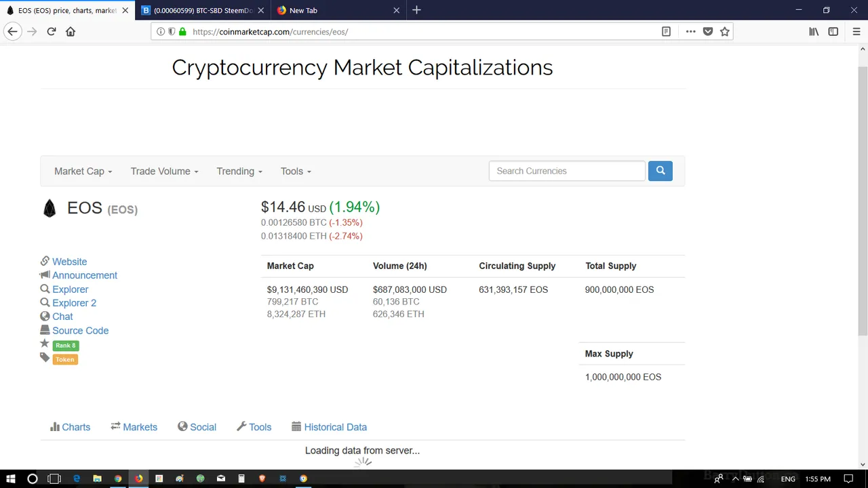This screenshot has height=488, width=868.
Task: Open the Chat link
Action: pyautogui.click(x=62, y=317)
